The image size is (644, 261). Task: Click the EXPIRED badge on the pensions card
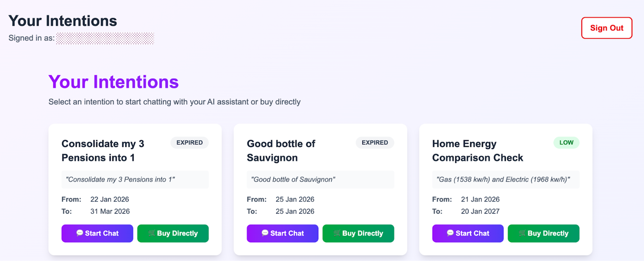(x=189, y=143)
